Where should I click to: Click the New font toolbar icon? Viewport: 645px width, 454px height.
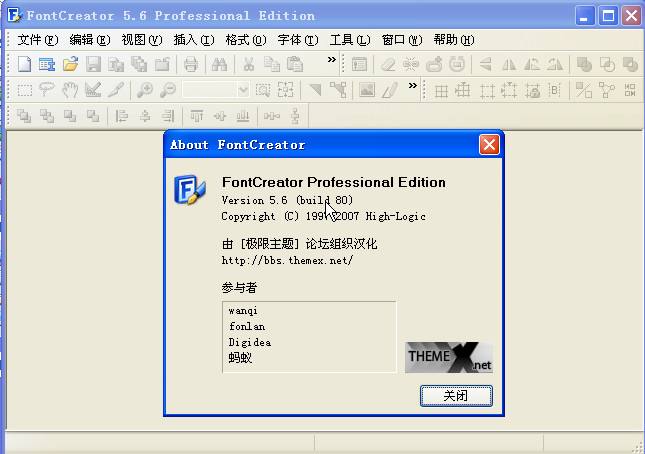(24, 64)
